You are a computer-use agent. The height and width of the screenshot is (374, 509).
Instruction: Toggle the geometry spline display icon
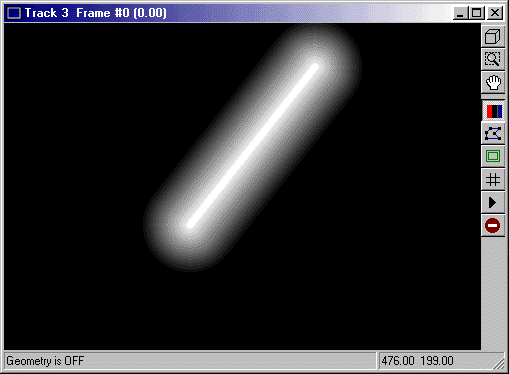[x=493, y=134]
